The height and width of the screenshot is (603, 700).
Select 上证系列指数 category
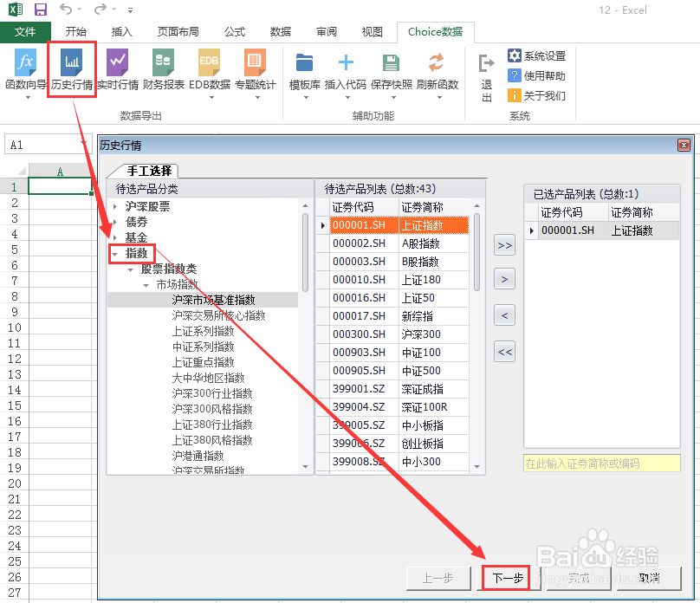(x=203, y=331)
